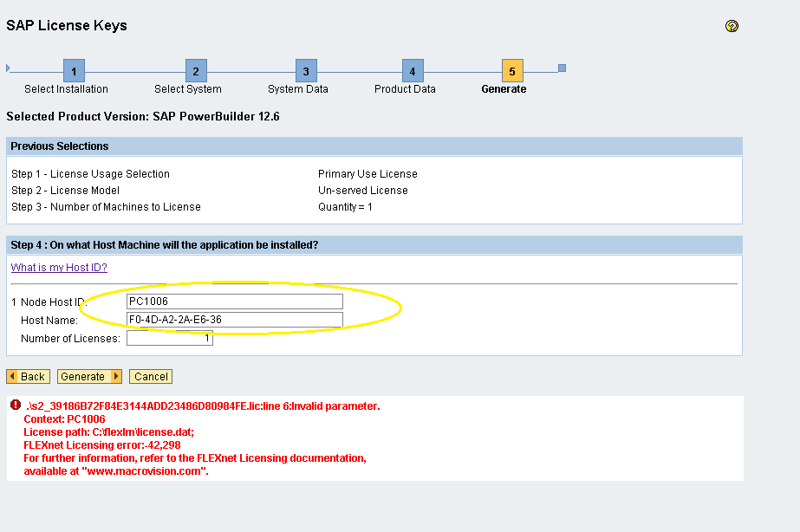The width and height of the screenshot is (800, 532).
Task: Click the roadmap end marker square
Action: click(x=562, y=68)
